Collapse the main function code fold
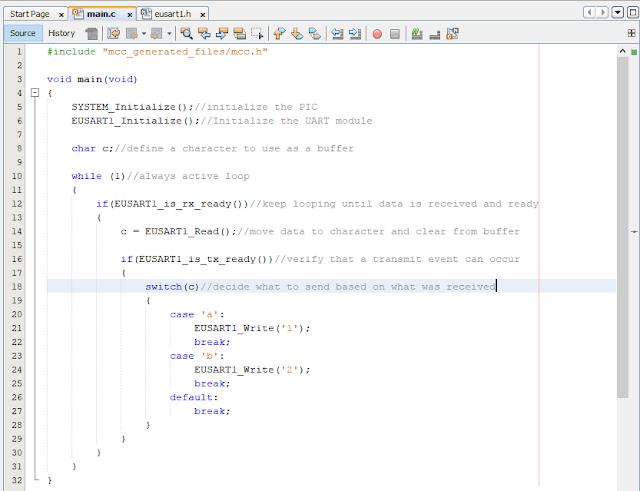 [35, 93]
